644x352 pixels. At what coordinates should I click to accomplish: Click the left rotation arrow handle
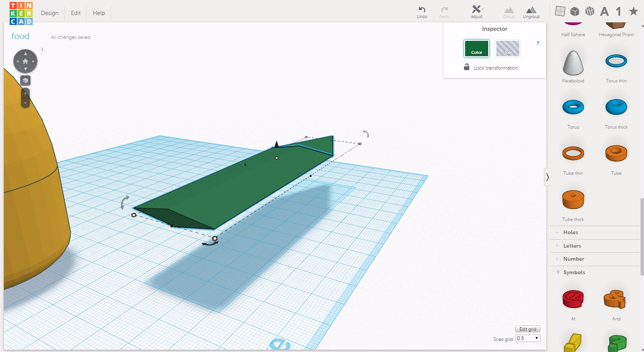(124, 202)
